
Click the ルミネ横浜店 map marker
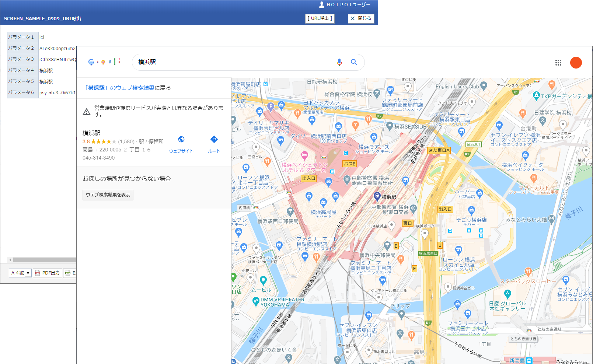coord(391,225)
